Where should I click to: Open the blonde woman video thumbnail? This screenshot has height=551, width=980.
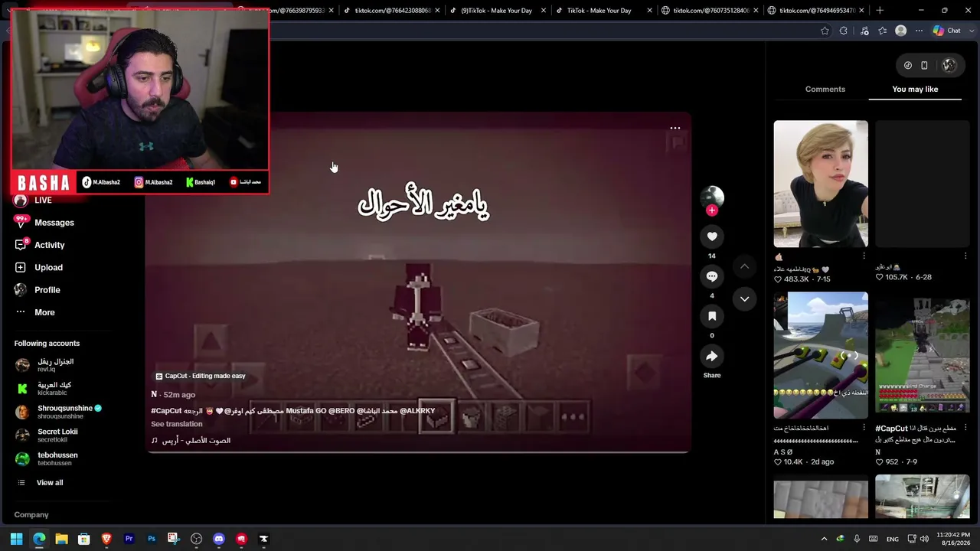(821, 184)
